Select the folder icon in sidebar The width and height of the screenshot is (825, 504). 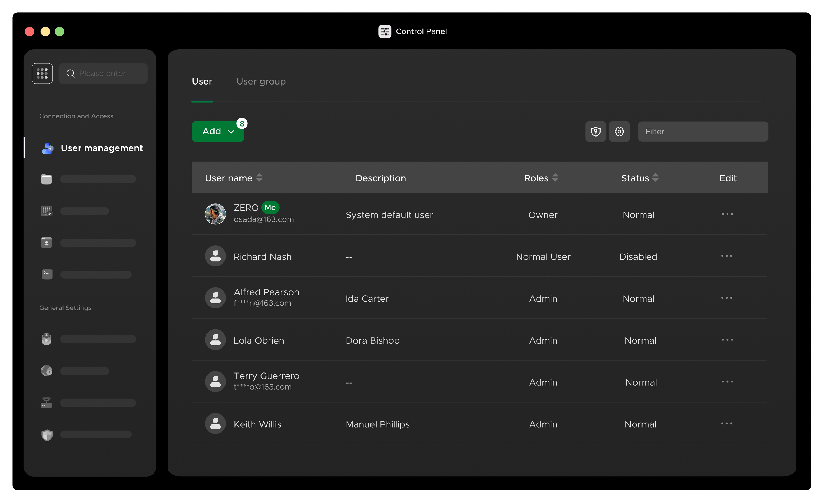(x=46, y=179)
